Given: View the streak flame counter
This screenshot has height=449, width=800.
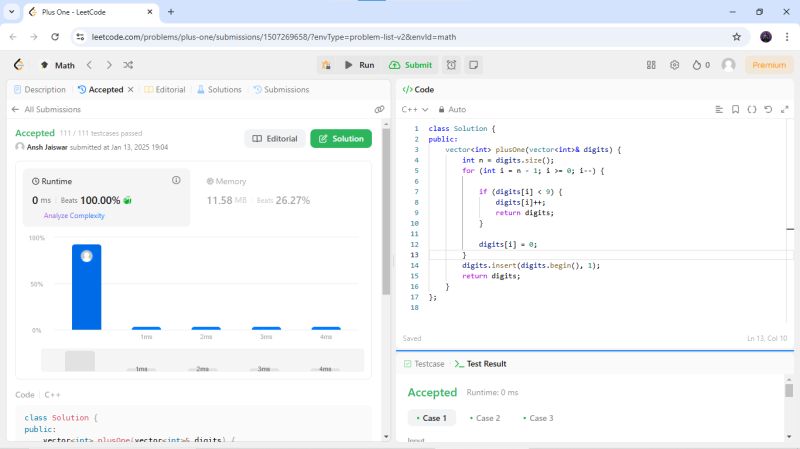Looking at the screenshot, I should tap(701, 65).
